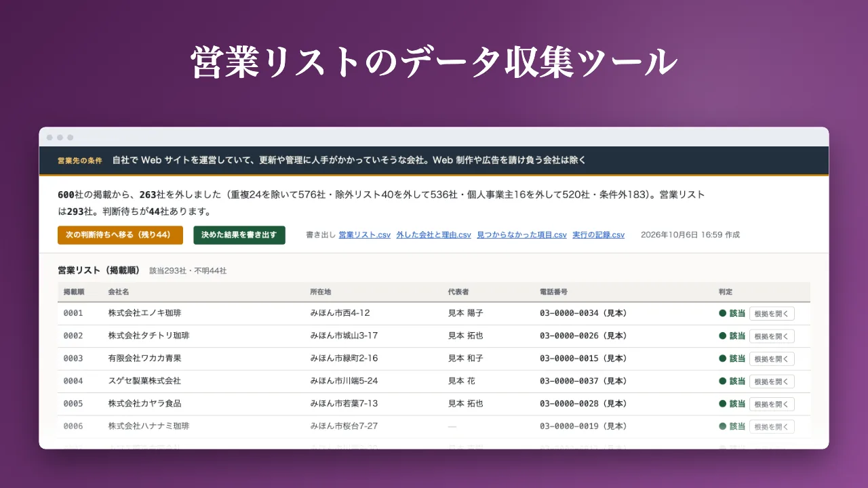Click listing number 0005
868x488 pixels.
73,403
